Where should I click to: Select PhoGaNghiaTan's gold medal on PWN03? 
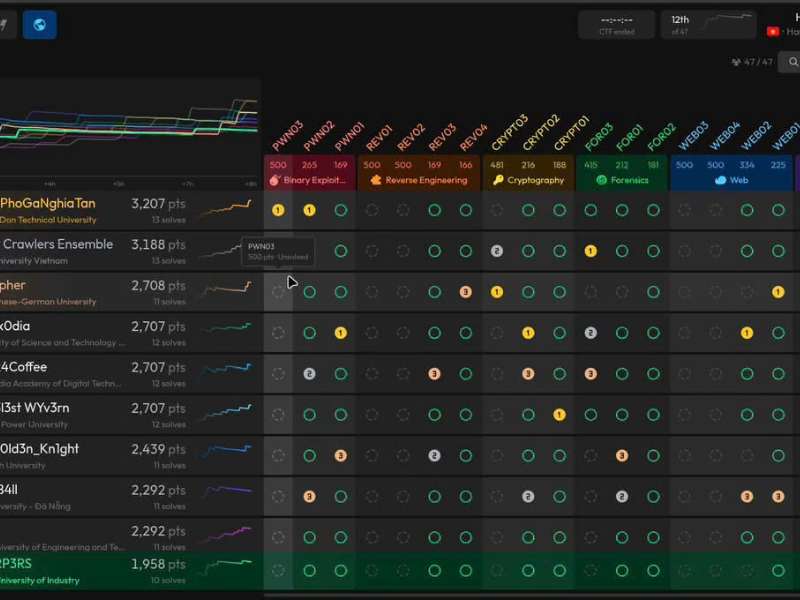coord(278,210)
